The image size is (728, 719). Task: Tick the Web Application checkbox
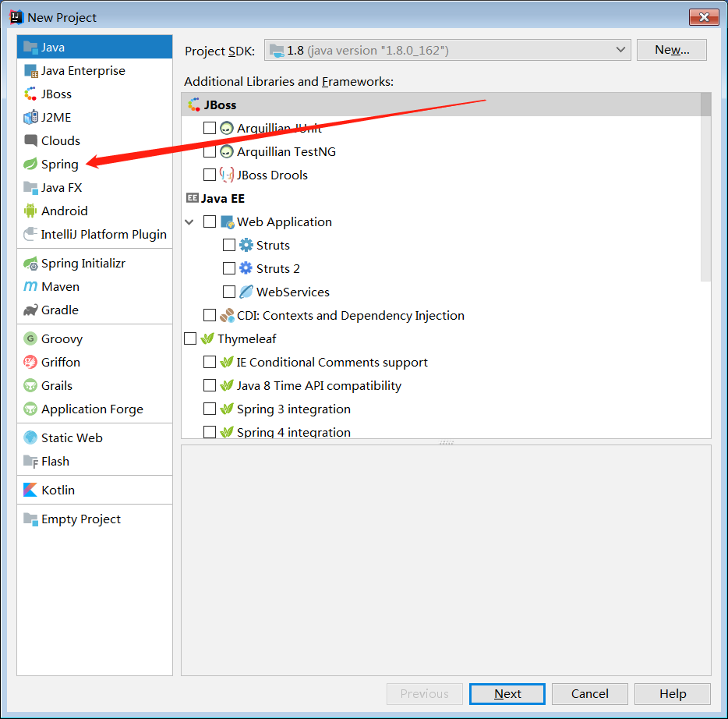210,221
